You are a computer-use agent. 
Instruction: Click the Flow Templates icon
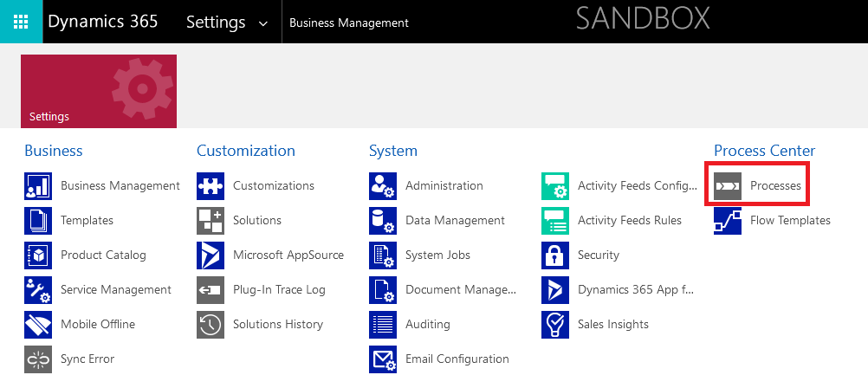(x=728, y=221)
